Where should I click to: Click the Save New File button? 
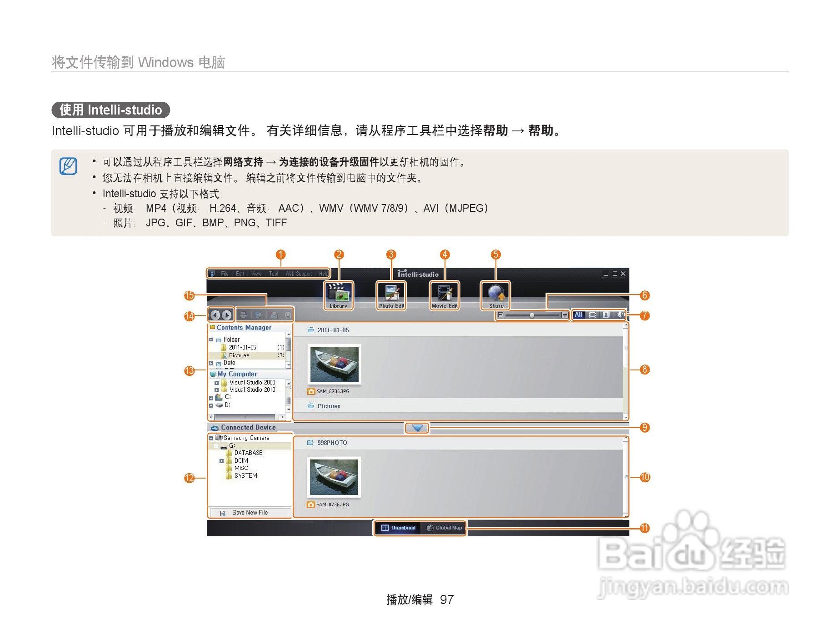point(250,513)
